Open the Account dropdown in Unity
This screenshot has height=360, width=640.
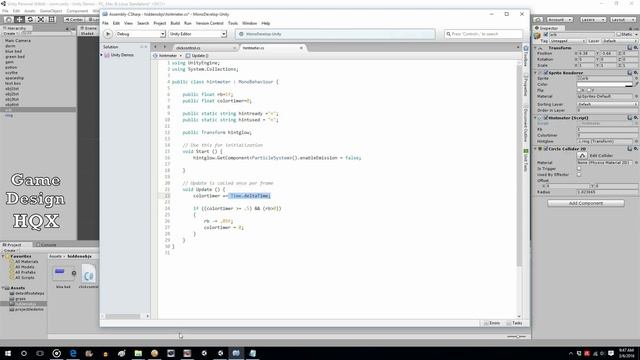[x=560, y=20]
